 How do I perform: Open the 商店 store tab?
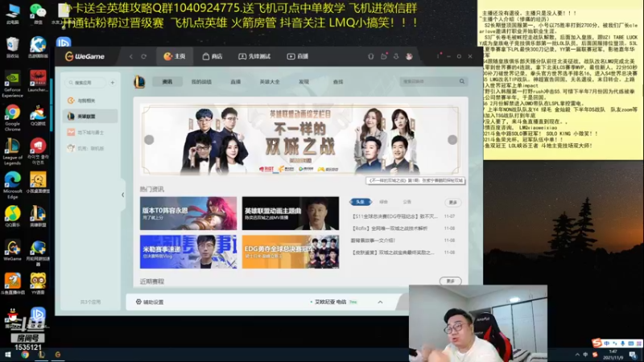pyautogui.click(x=213, y=56)
